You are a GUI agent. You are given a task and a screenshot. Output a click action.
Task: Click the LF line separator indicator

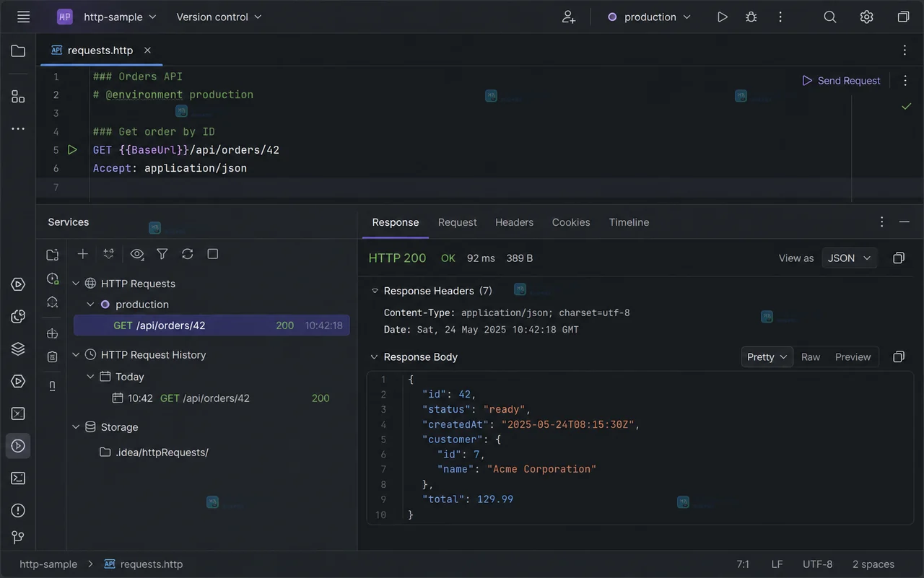coord(777,564)
